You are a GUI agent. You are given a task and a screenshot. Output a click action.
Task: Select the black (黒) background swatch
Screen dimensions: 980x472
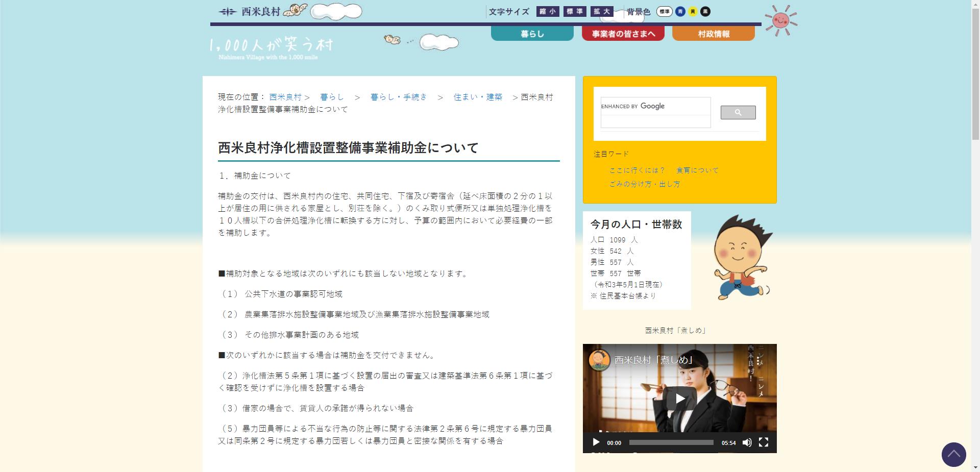[x=705, y=11]
